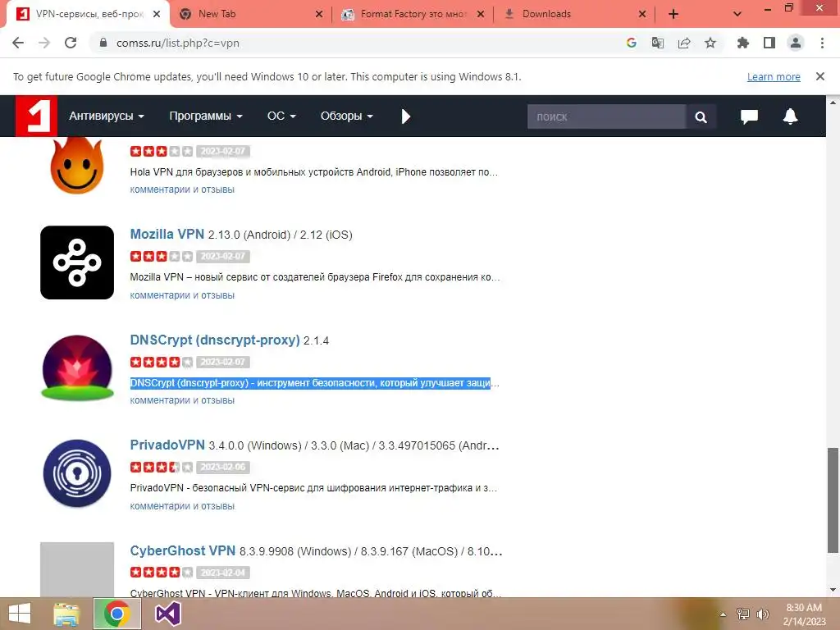Close the Format Factory tab
Screen dimensions: 840x630
pos(481,14)
